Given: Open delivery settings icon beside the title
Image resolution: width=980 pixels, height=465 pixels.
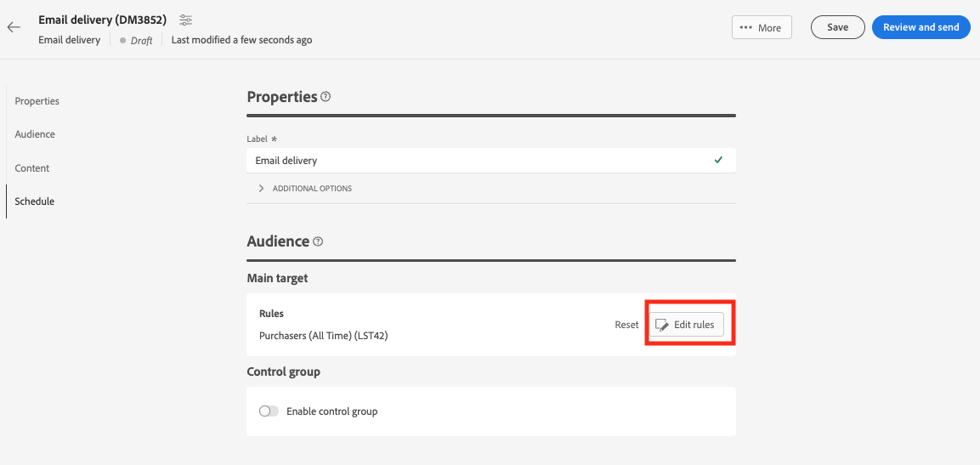Looking at the screenshot, I should 186,20.
